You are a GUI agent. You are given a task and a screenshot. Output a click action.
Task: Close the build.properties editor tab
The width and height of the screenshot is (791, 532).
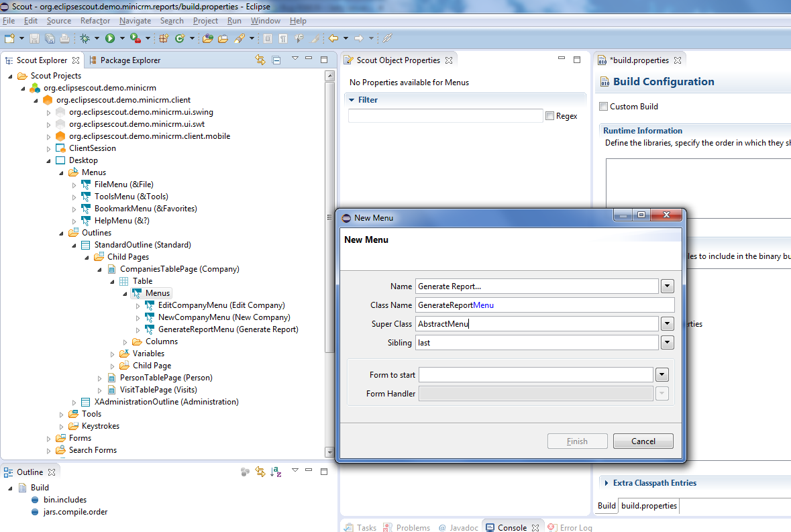(678, 60)
